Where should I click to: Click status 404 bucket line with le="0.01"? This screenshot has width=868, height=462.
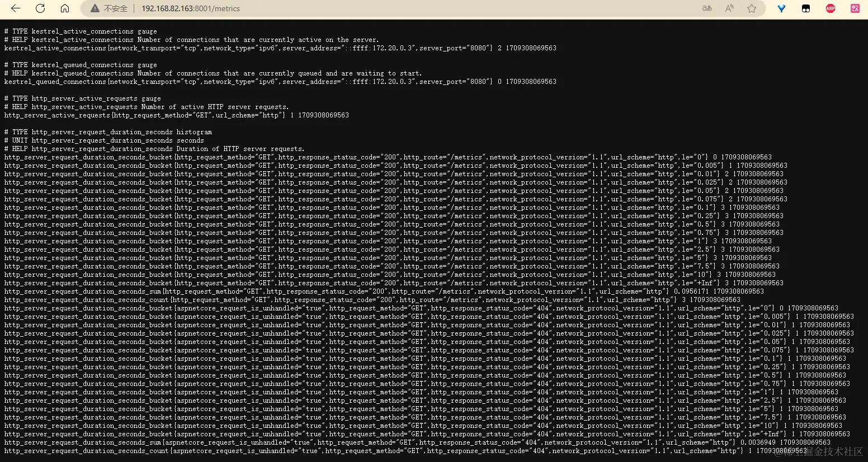[427, 325]
